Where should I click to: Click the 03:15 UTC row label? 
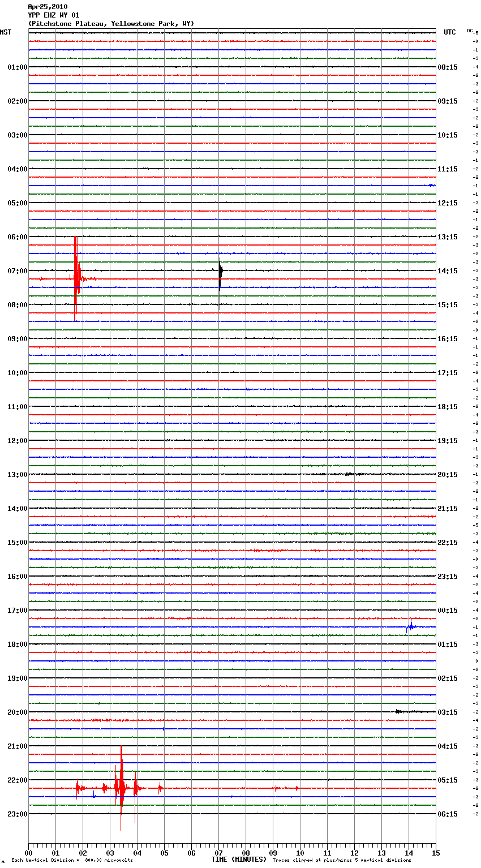448,712
